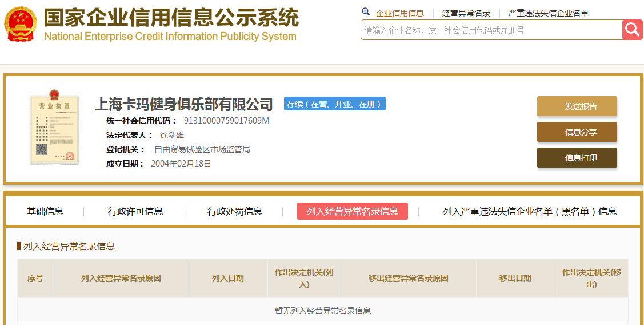This screenshot has width=644, height=325.
Task: Click the 列入经营异常名录原因 column header
Action: coord(121,278)
